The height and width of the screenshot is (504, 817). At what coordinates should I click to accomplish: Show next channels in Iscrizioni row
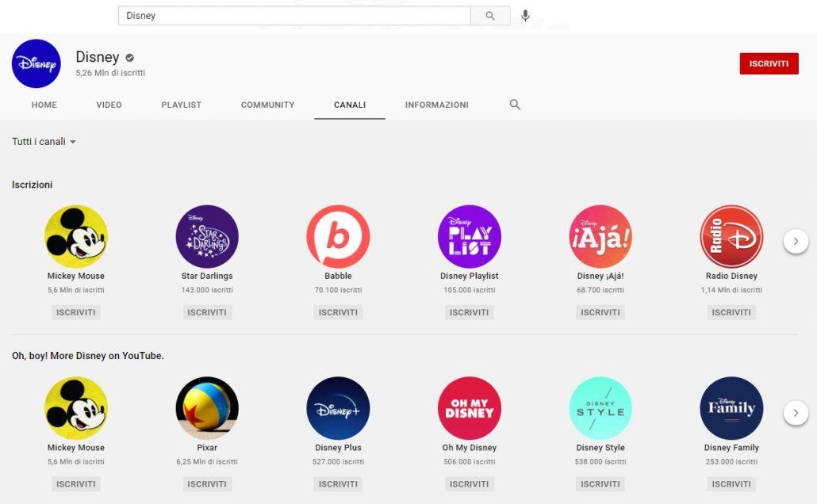796,241
